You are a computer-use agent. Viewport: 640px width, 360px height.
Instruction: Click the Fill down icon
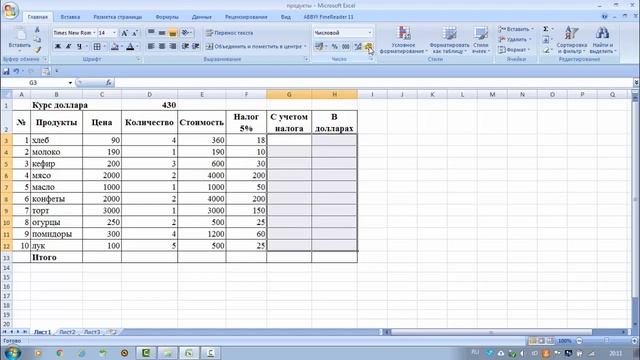(546, 40)
